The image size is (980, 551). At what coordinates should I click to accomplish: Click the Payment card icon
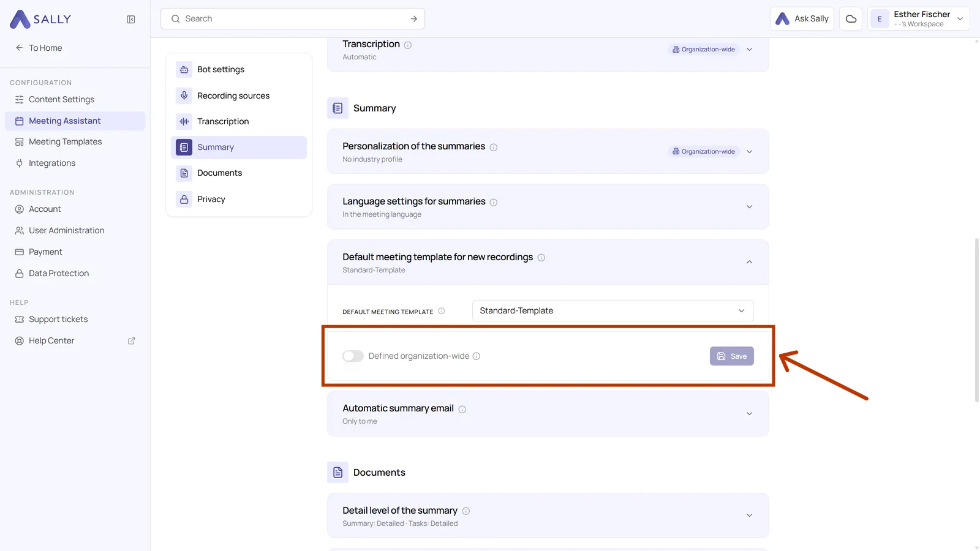[20, 252]
